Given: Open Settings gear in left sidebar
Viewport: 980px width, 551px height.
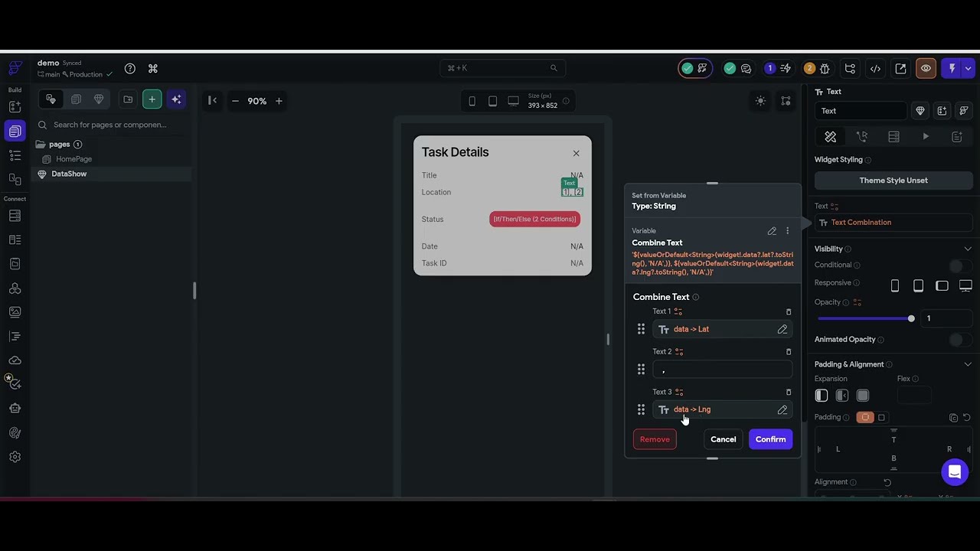Looking at the screenshot, I should tap(15, 457).
